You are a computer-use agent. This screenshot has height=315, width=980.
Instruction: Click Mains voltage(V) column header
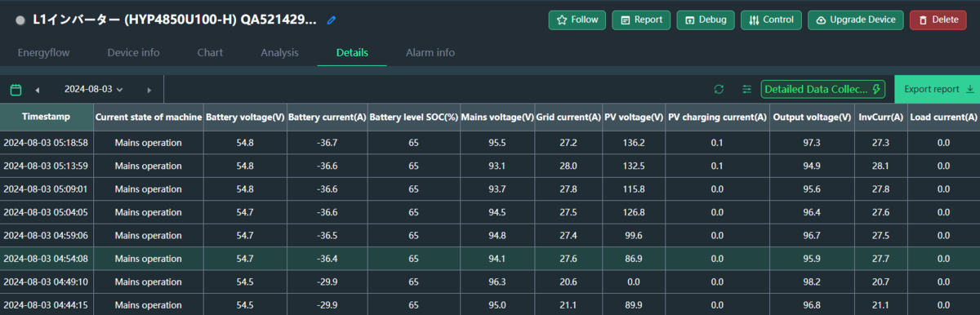497,118
